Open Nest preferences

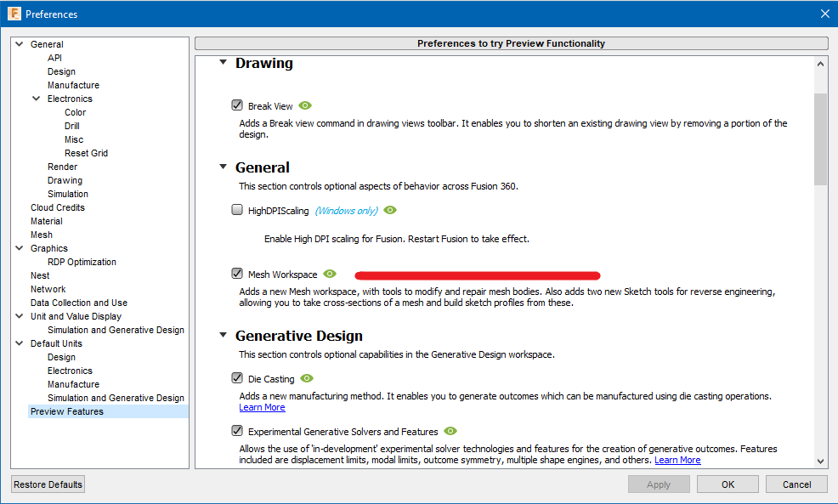tap(40, 275)
